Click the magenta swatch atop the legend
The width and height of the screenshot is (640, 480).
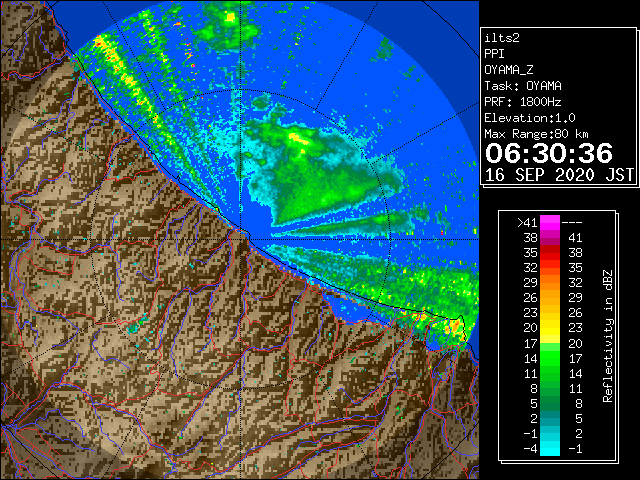click(x=550, y=223)
